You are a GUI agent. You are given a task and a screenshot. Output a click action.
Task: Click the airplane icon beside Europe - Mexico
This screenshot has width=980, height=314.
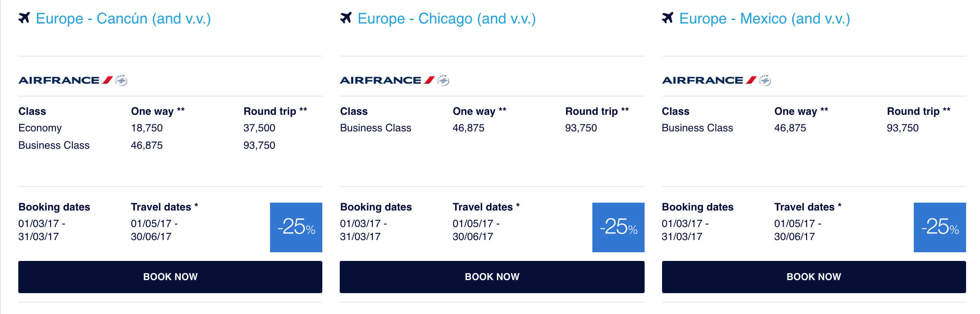[x=668, y=18]
